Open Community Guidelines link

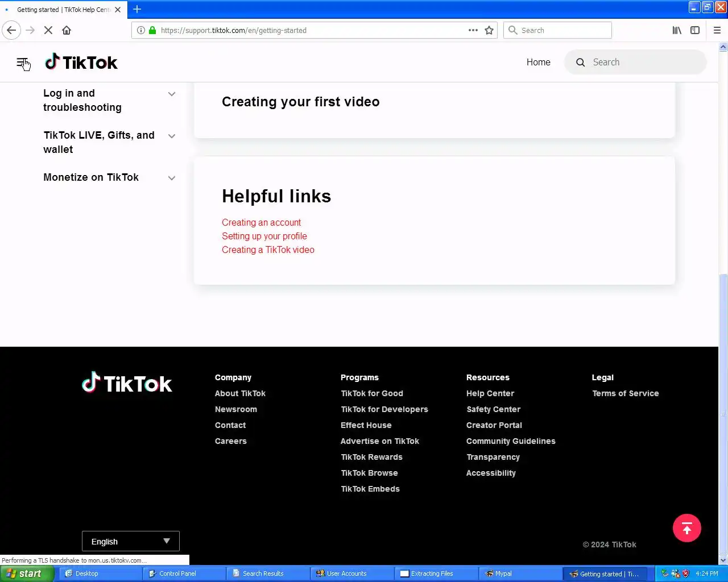tap(511, 441)
